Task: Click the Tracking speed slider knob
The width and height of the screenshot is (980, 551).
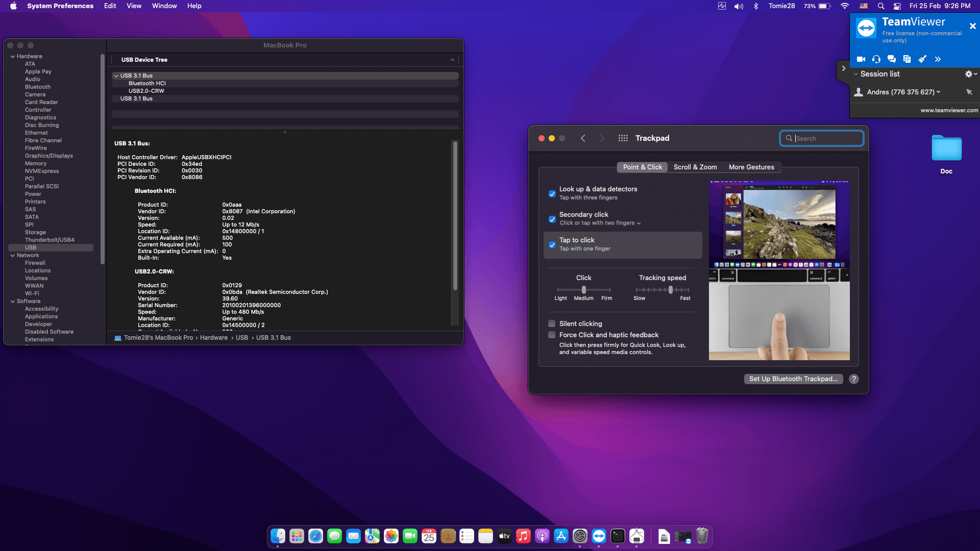Action: tap(671, 290)
